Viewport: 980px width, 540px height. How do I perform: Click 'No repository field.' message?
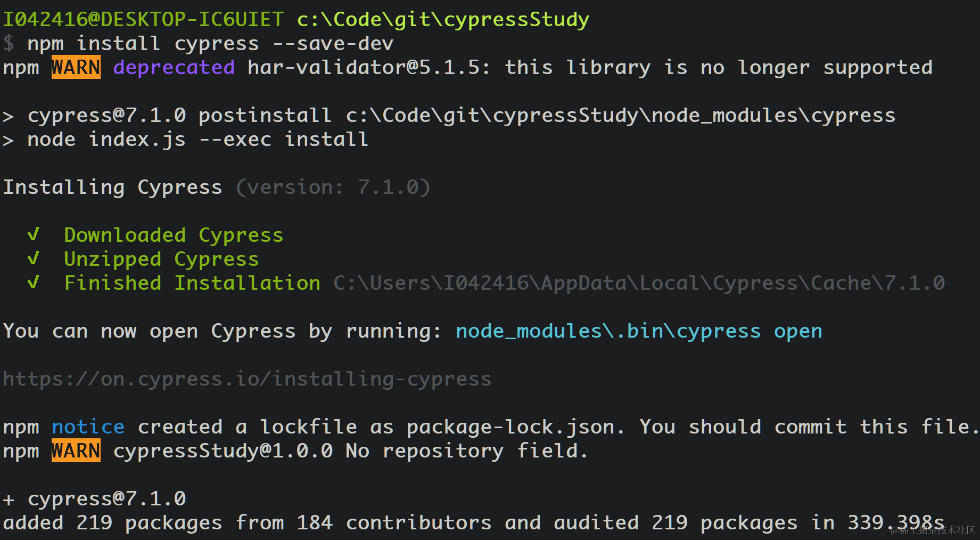click(467, 451)
